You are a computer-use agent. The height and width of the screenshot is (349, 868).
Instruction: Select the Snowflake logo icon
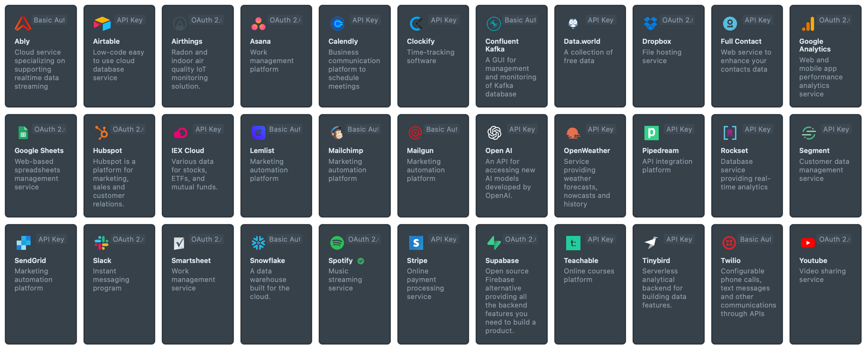(258, 243)
